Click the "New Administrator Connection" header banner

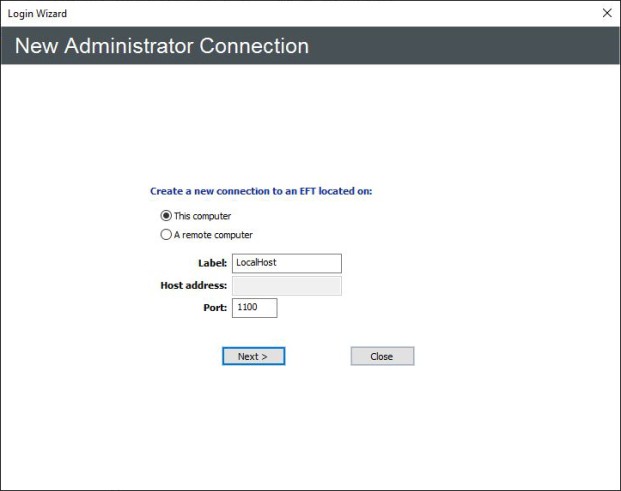pyautogui.click(x=310, y=46)
